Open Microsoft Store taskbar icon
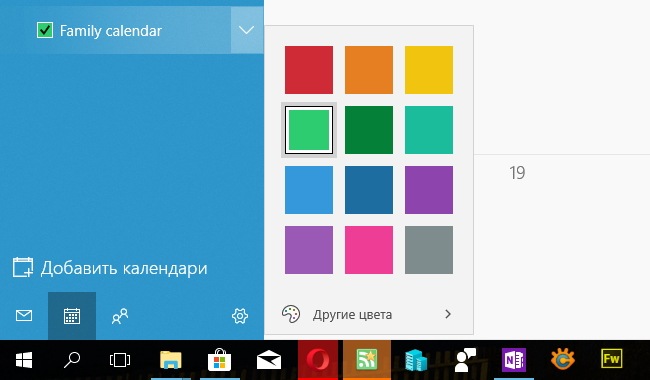650x380 pixels. (x=219, y=360)
